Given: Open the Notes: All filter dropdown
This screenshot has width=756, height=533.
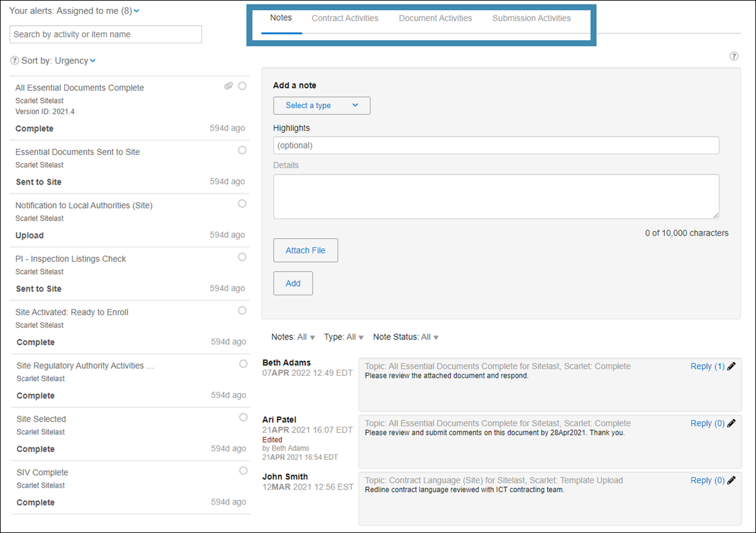Looking at the screenshot, I should click(292, 337).
